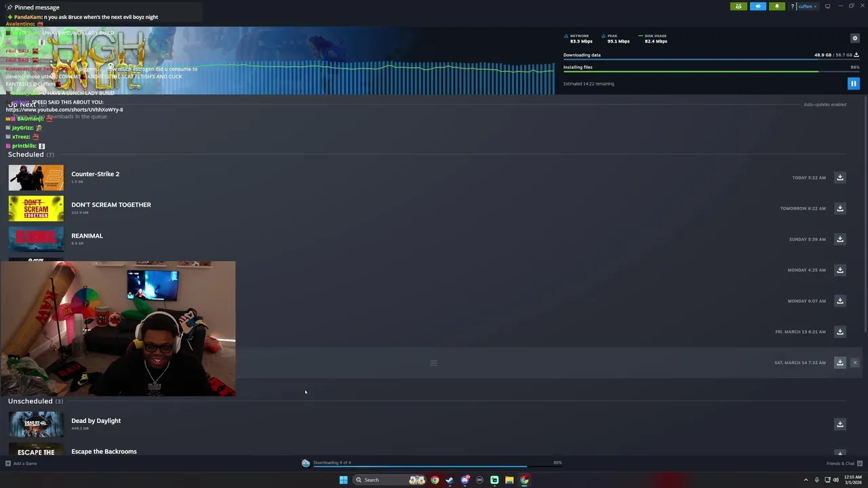The height and width of the screenshot is (488, 868).
Task: Click download icon on Monday 4:25 AM row
Action: tap(840, 270)
